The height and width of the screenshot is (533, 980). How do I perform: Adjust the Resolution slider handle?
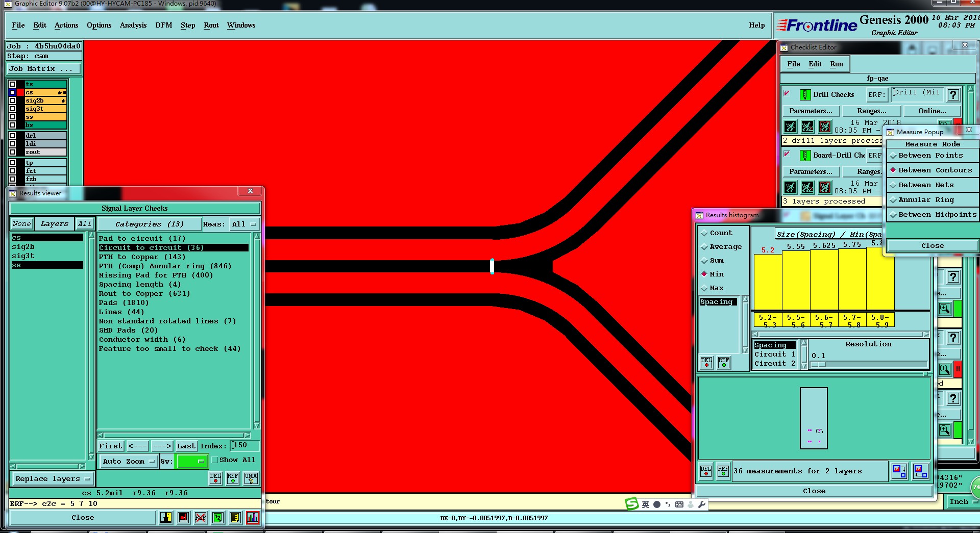click(818, 365)
